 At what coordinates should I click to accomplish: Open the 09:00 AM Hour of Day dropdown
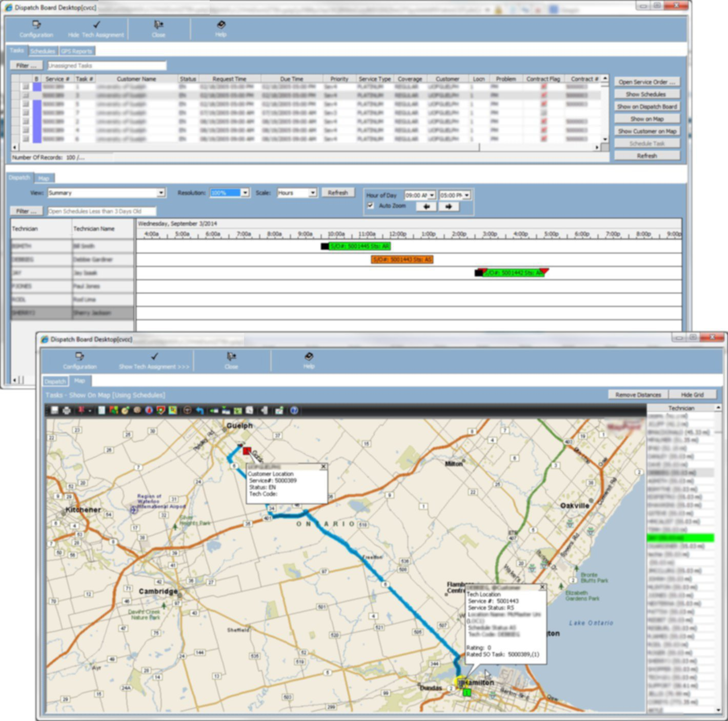tap(431, 195)
